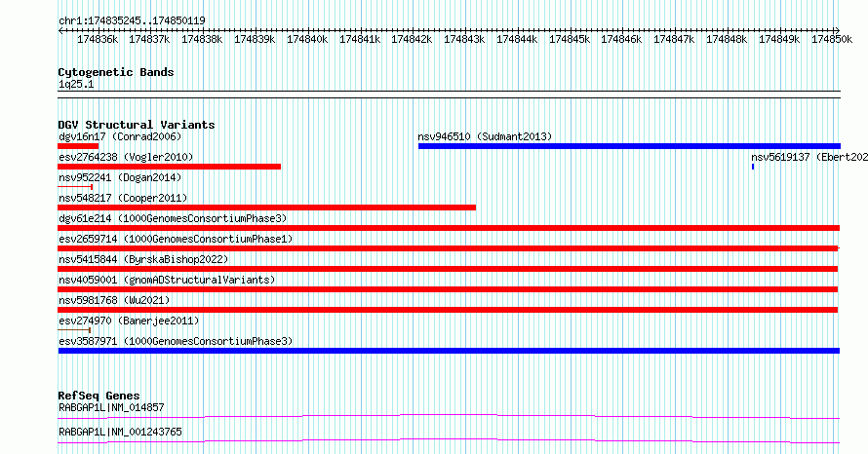Select the blue nsv946510 Sudmant2013 variant bar
868x454 pixels.
coord(629,146)
